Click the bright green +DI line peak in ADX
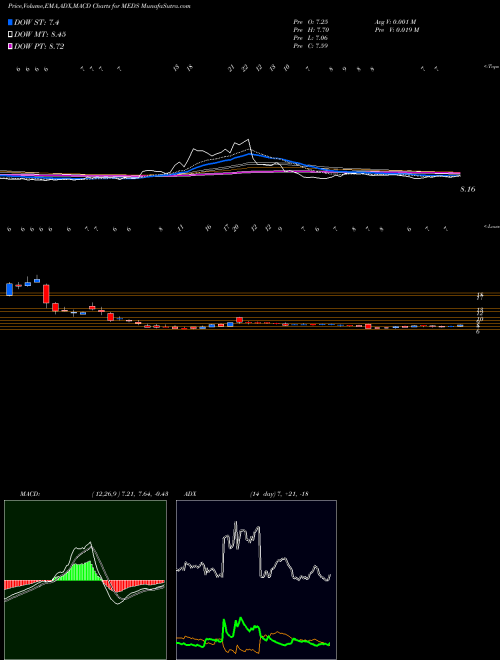500x660 pixels. pyautogui.click(x=241, y=618)
